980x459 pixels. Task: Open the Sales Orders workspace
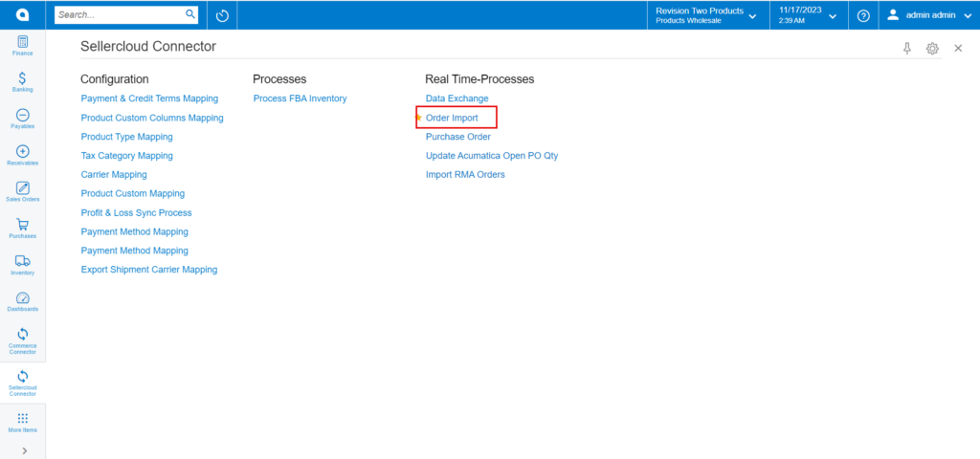[23, 191]
